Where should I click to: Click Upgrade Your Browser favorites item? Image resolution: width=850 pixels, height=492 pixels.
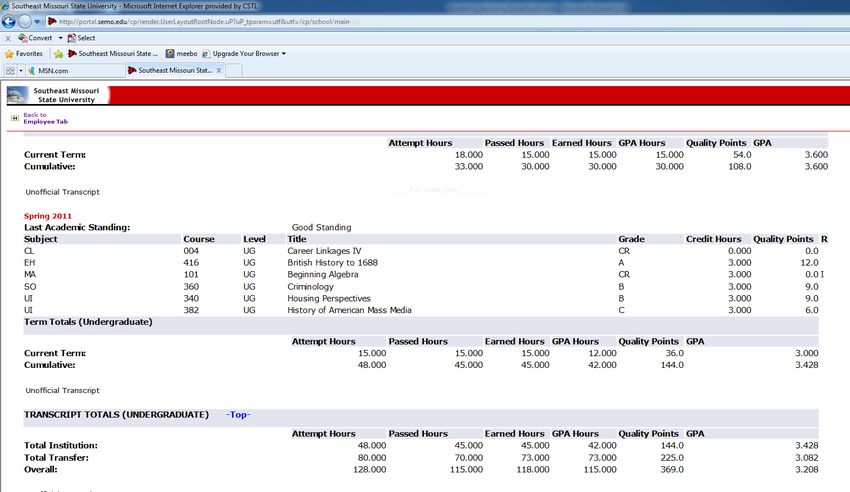coord(243,54)
